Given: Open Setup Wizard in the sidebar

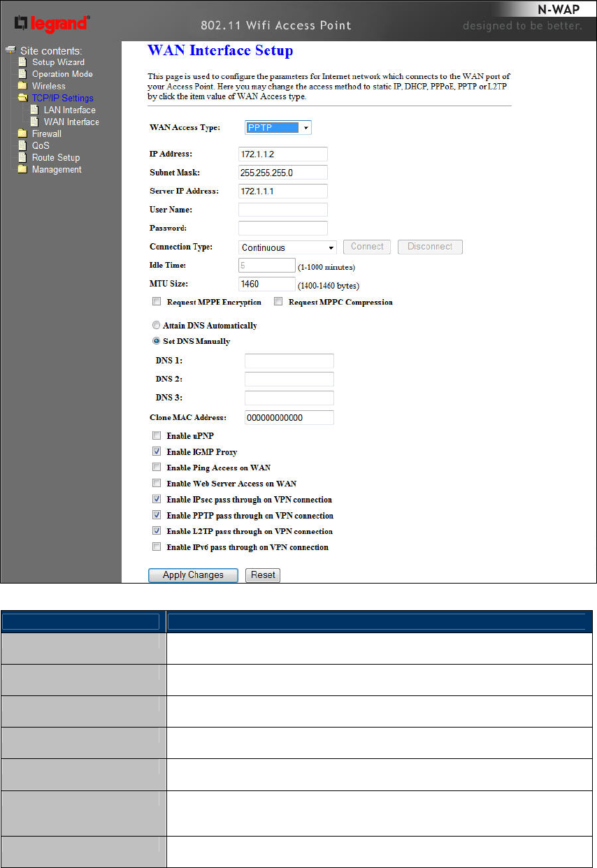Looking at the screenshot, I should 58,62.
